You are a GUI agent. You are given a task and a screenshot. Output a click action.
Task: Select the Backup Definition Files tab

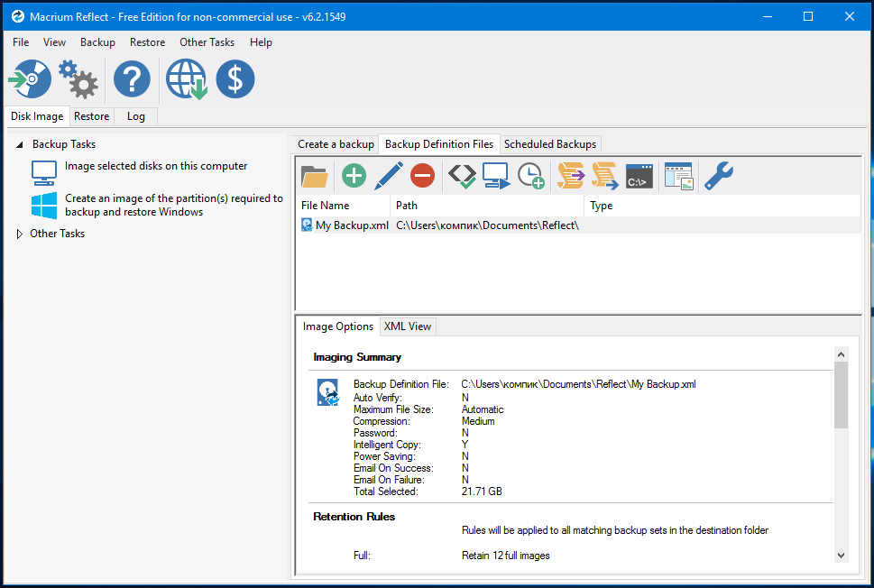439,144
